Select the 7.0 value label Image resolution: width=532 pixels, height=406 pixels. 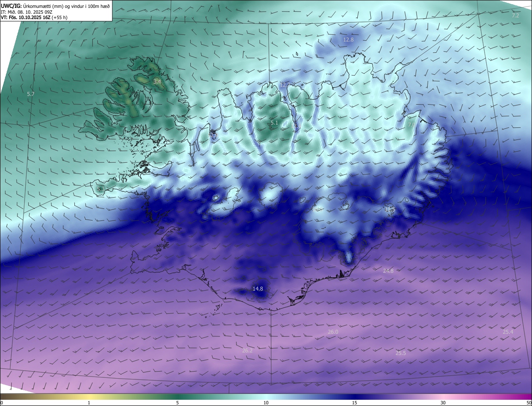(x=411, y=125)
